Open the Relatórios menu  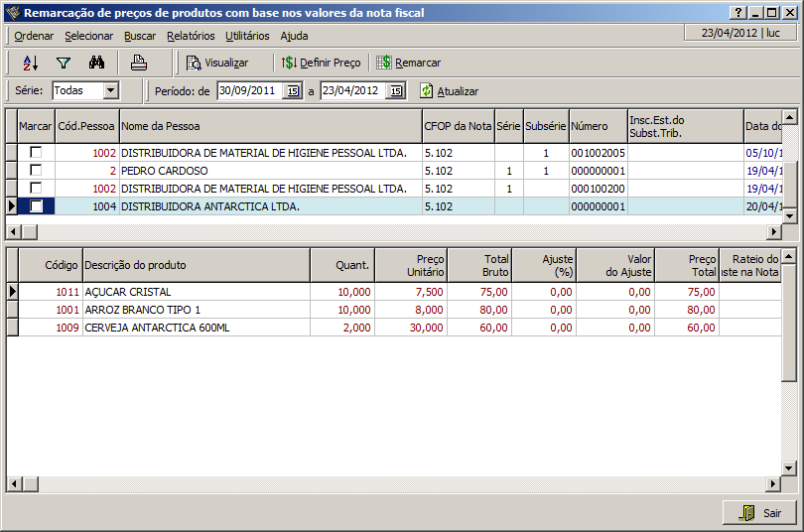pyautogui.click(x=191, y=36)
